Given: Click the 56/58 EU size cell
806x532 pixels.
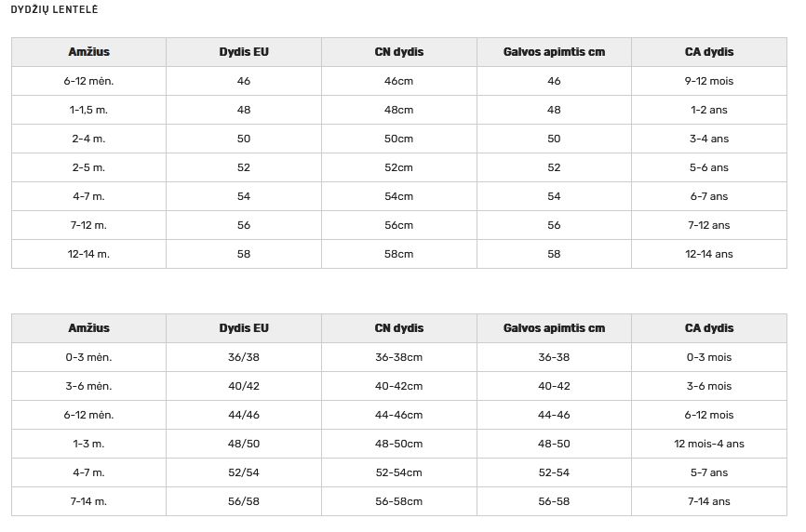Looking at the screenshot, I should [244, 501].
